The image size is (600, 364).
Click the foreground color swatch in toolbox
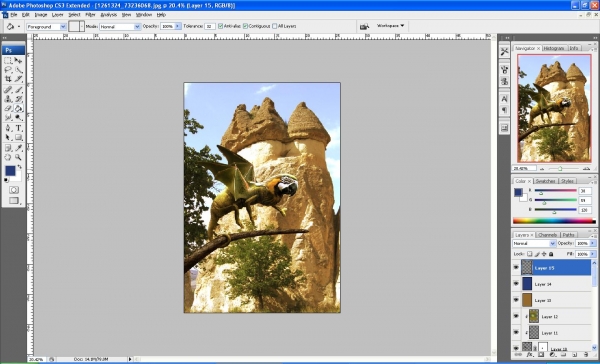tap(10, 171)
